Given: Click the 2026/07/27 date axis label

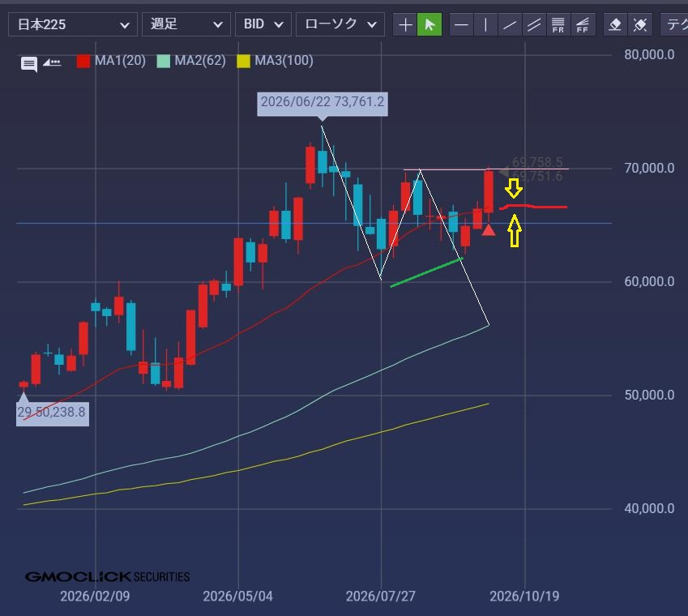Looking at the screenshot, I should (381, 597).
